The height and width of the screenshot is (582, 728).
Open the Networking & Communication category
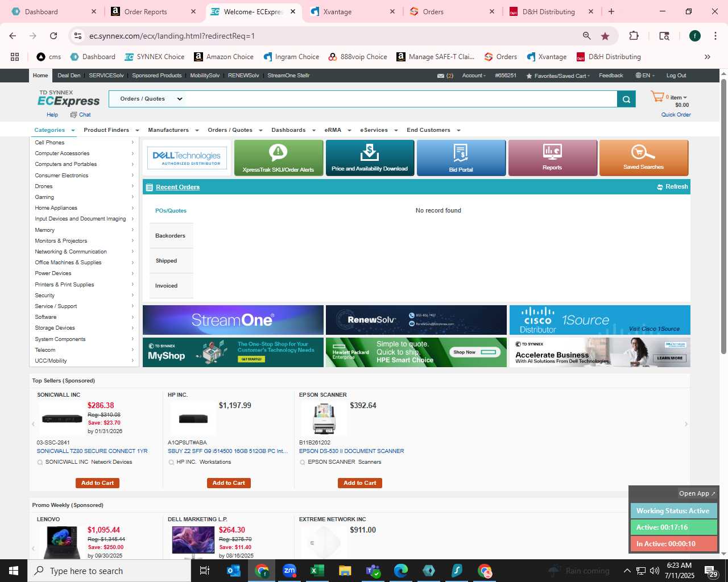[x=84, y=252]
